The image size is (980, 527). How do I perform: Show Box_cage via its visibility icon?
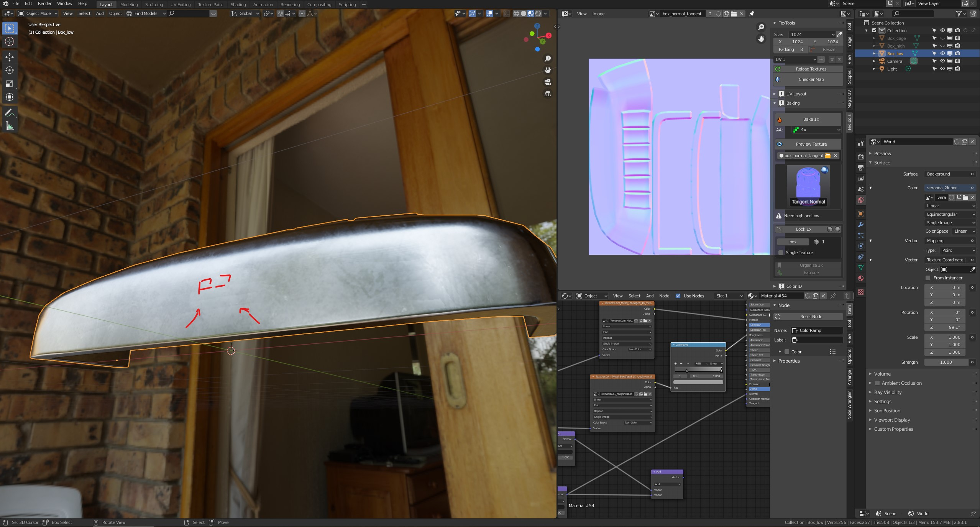[x=942, y=38]
